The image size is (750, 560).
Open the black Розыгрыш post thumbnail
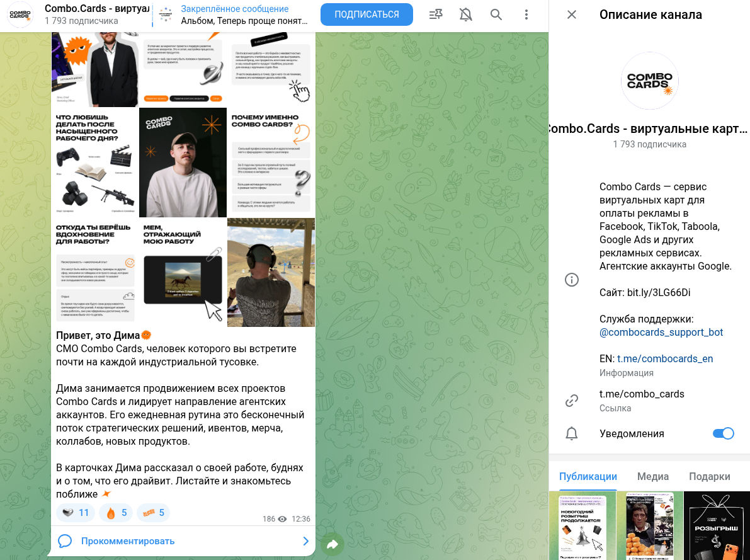click(717, 525)
